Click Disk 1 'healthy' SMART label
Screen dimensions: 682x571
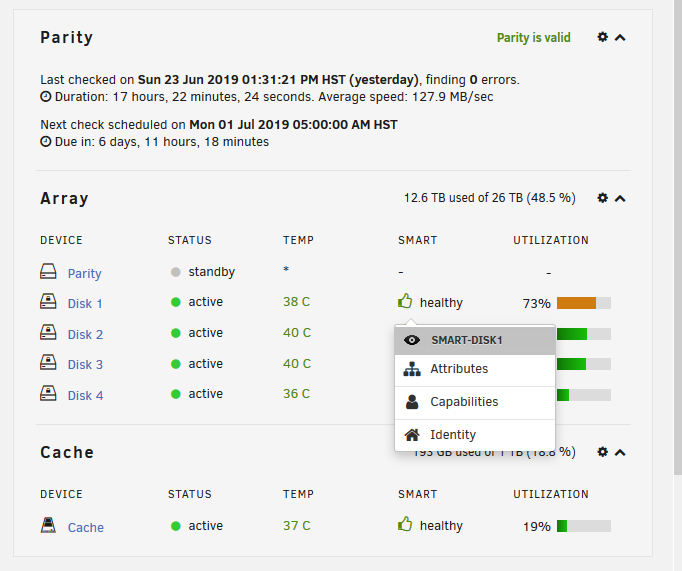click(x=441, y=303)
